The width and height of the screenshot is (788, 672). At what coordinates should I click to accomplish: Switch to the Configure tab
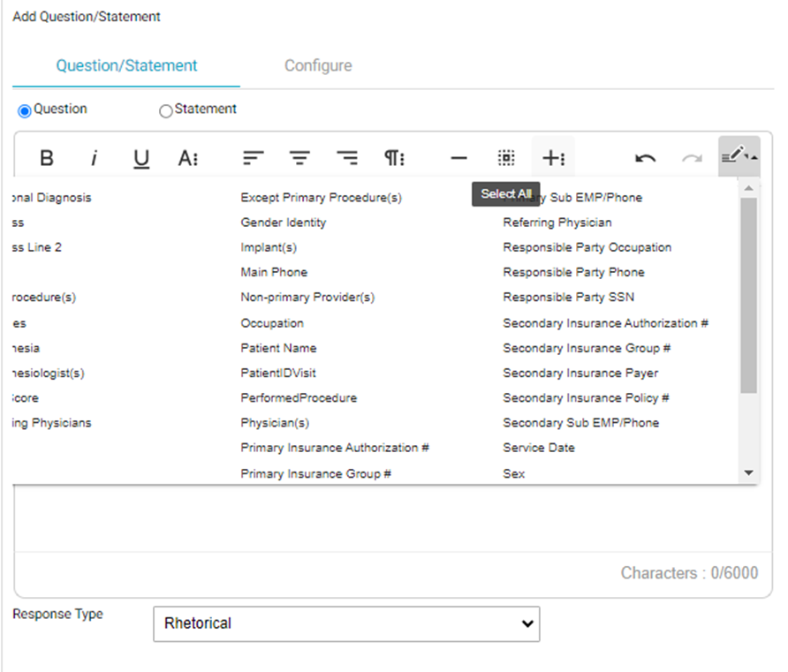[x=318, y=66]
